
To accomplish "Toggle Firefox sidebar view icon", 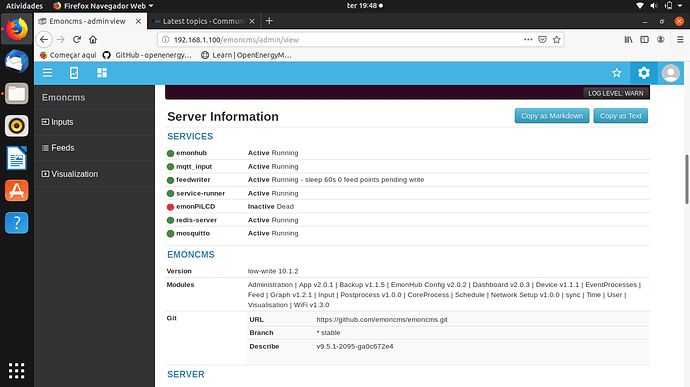I will click(644, 40).
